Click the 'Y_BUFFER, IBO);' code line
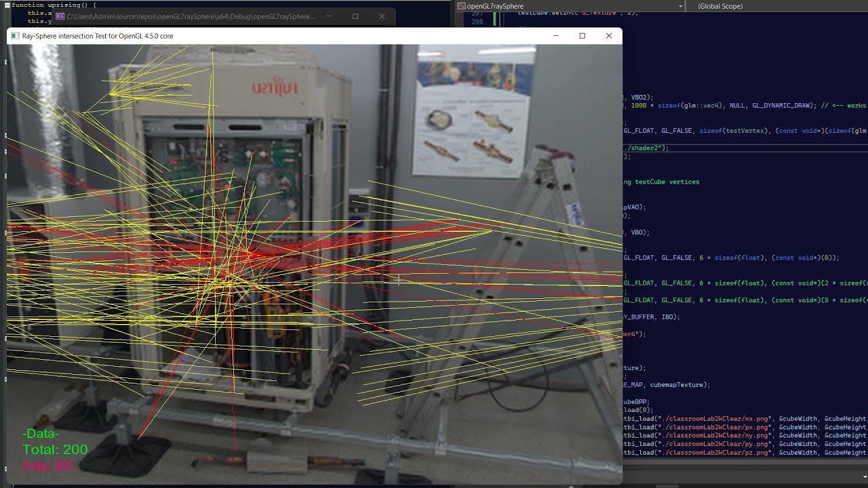The height and width of the screenshot is (488, 868). coord(652,317)
